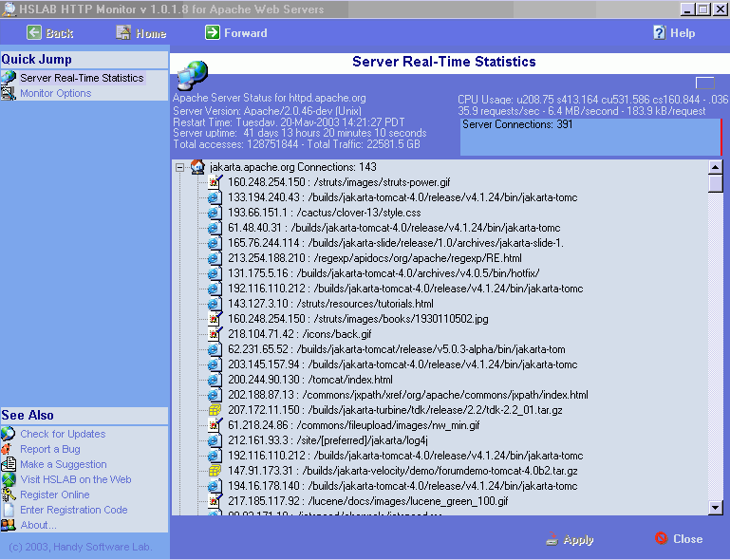Screen dimensions: 730x560
Task: Click the browser icon beside 193.66.151.1 row
Action: click(x=215, y=213)
